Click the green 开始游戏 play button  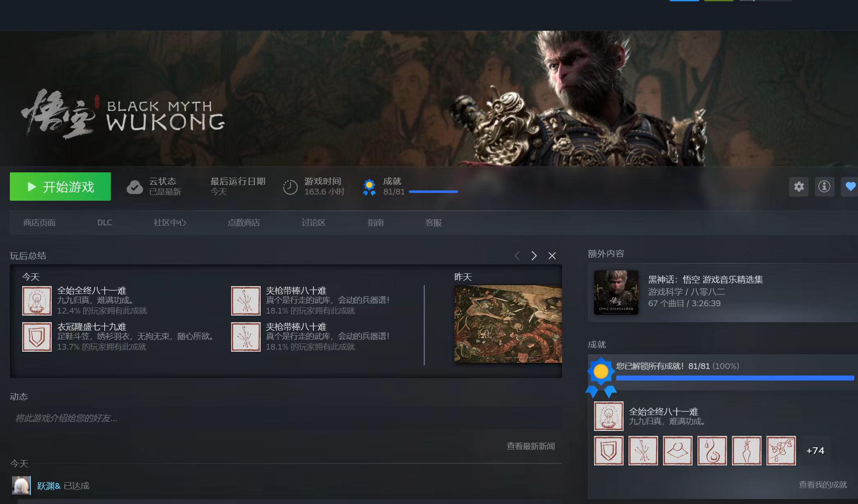[x=60, y=186]
